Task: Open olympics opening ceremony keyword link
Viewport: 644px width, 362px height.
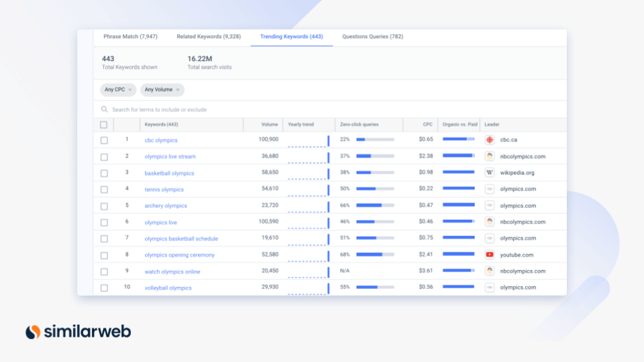Action: tap(180, 255)
